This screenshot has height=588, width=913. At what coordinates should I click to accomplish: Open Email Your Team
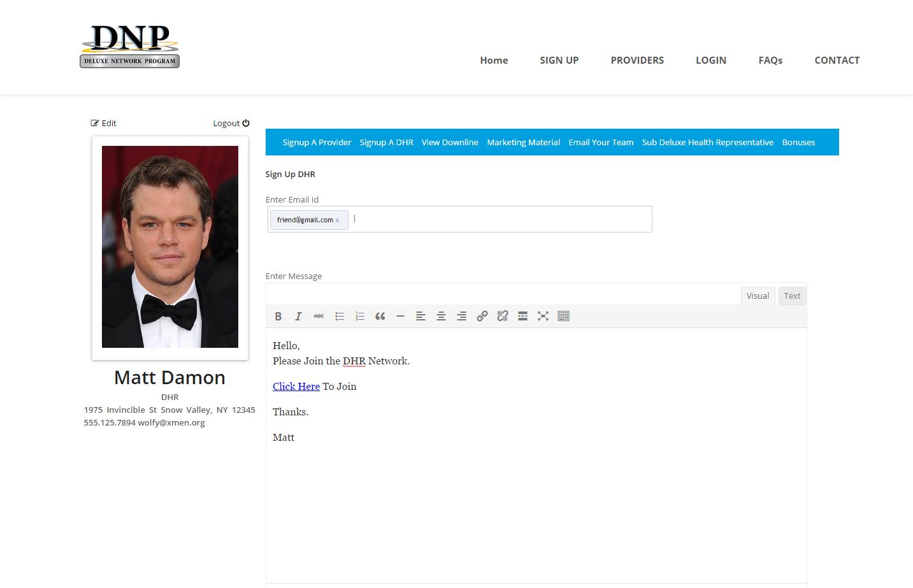(x=601, y=142)
